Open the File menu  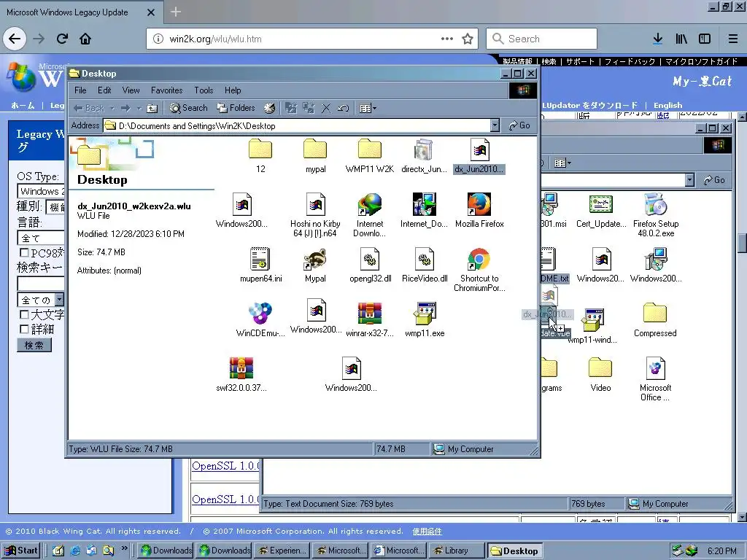pos(80,90)
